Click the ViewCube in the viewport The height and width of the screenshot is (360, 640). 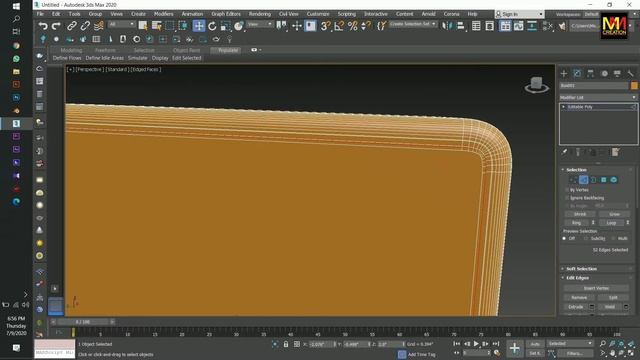coord(536,85)
